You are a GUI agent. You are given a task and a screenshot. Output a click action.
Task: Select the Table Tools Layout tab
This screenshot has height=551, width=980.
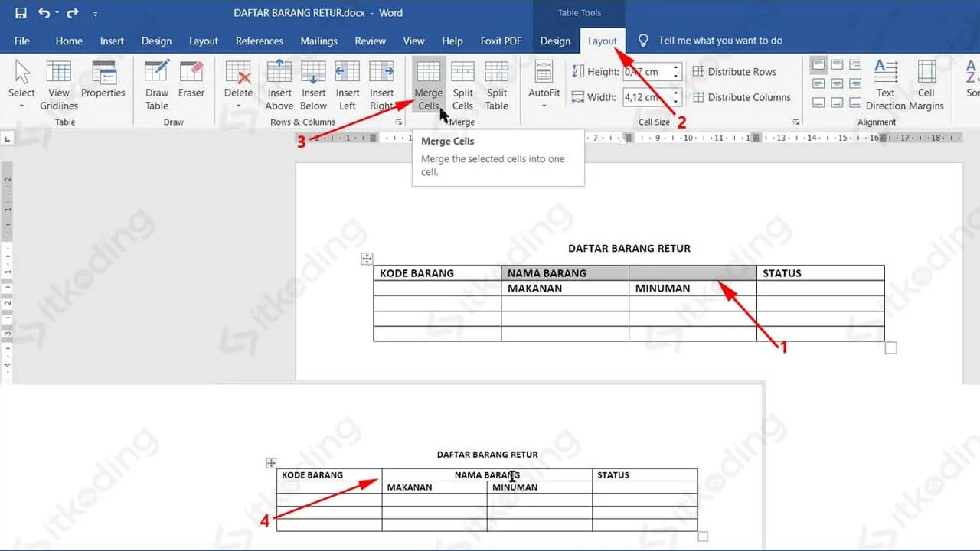(603, 41)
